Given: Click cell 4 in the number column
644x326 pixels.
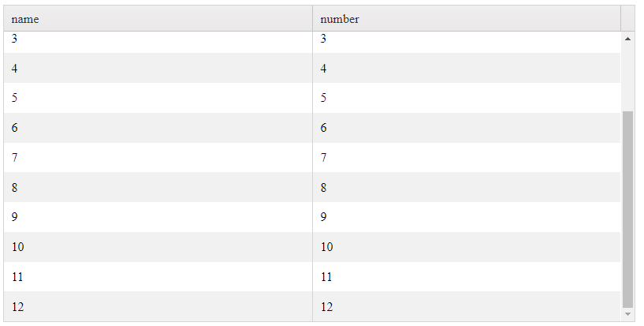Looking at the screenshot, I should click(x=467, y=69).
